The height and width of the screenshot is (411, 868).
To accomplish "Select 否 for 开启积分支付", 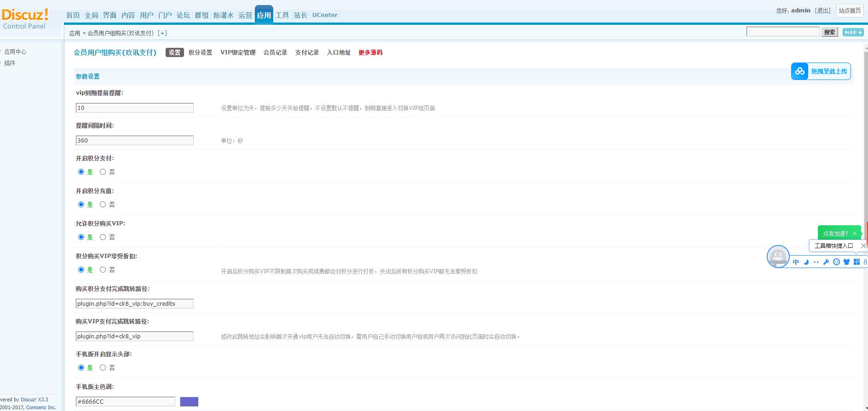I will 103,172.
